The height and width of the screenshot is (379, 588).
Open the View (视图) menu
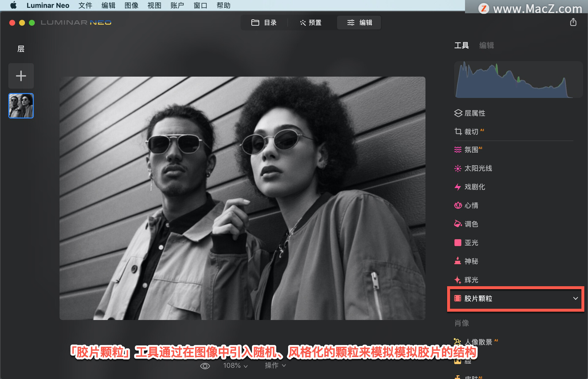154,6
